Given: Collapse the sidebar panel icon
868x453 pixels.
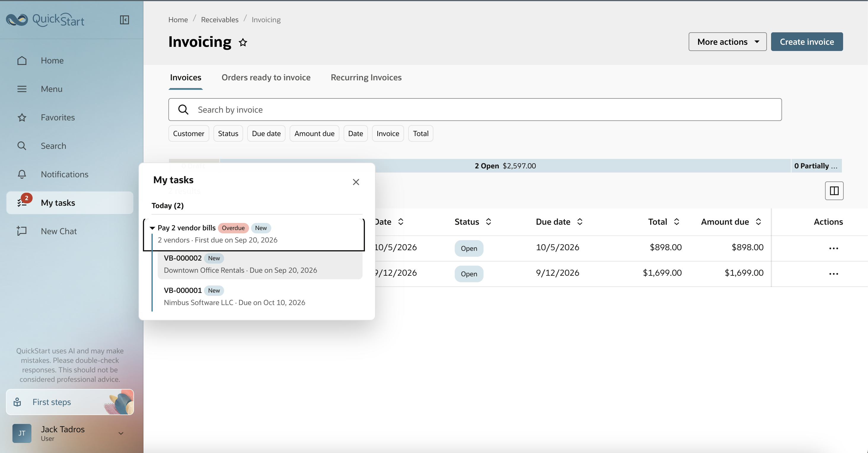Looking at the screenshot, I should pyautogui.click(x=124, y=20).
